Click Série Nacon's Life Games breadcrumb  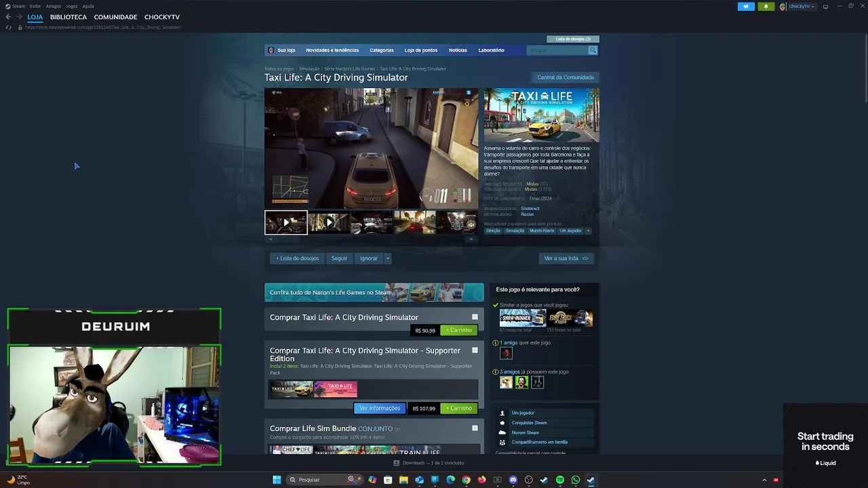click(349, 68)
